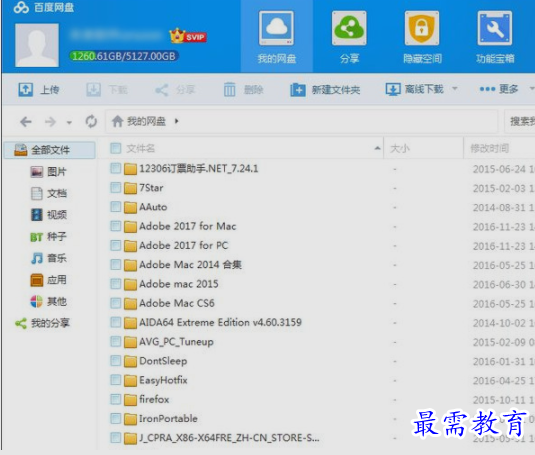Sort by the 大小 size column
This screenshot has width=535, height=455.
click(x=400, y=148)
